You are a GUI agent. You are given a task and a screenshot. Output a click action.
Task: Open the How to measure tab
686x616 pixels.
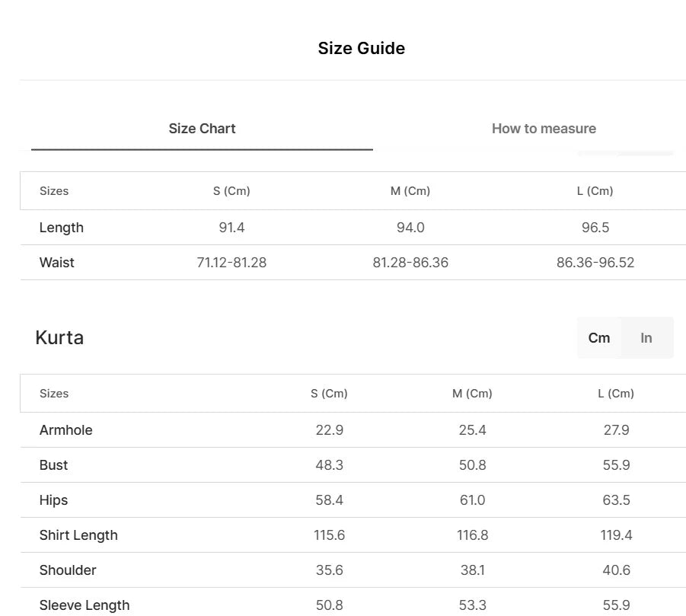[544, 129]
